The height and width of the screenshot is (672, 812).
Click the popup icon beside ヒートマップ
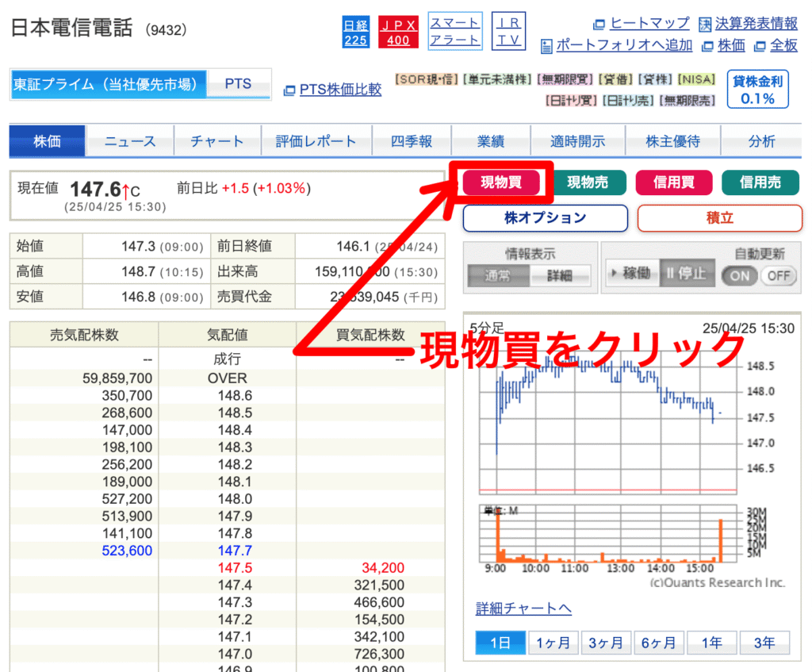599,24
